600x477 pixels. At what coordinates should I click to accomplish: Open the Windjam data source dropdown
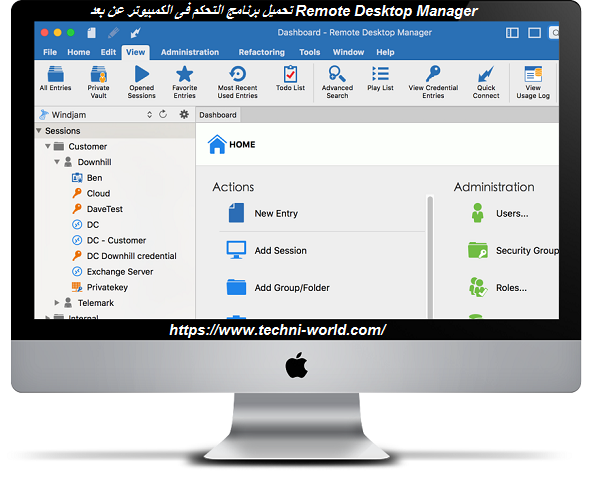(149, 114)
